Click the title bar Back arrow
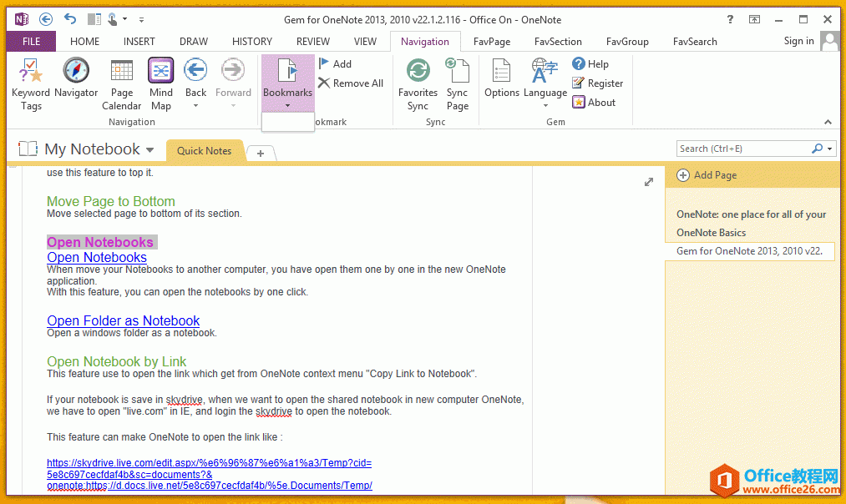 click(46, 19)
